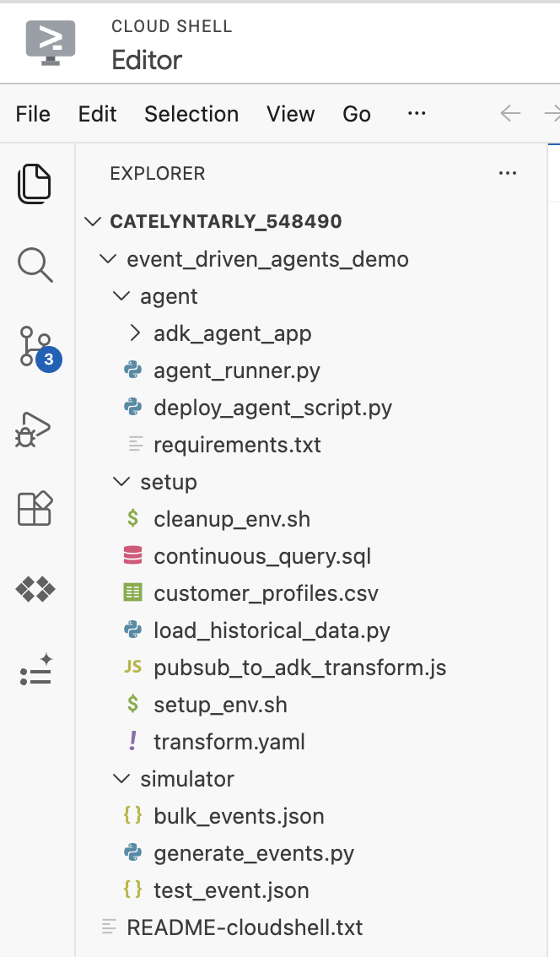Collapse the simulator folder

tap(121, 778)
